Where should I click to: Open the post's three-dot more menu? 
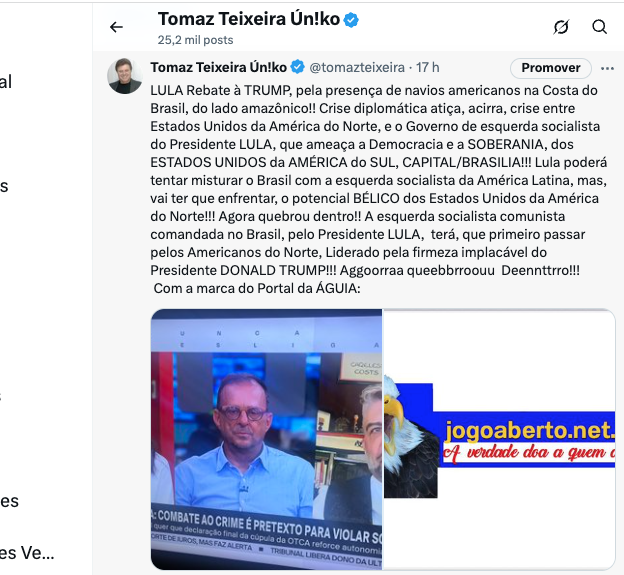pos(607,68)
